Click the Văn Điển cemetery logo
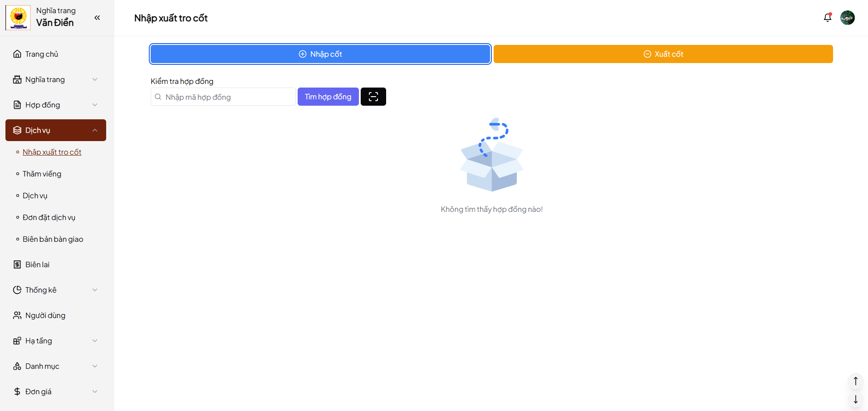Viewport: 868px width, 411px height. [18, 18]
